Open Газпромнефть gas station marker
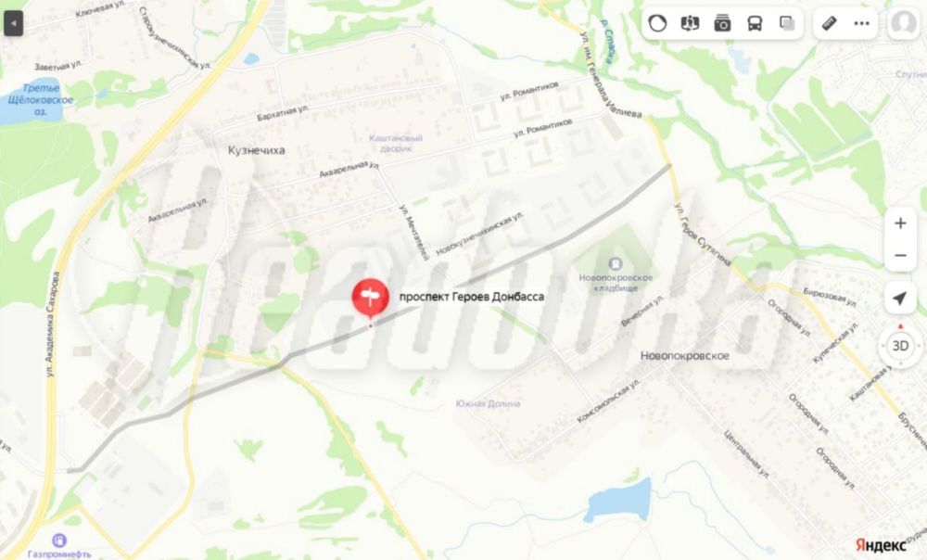 coord(59,540)
